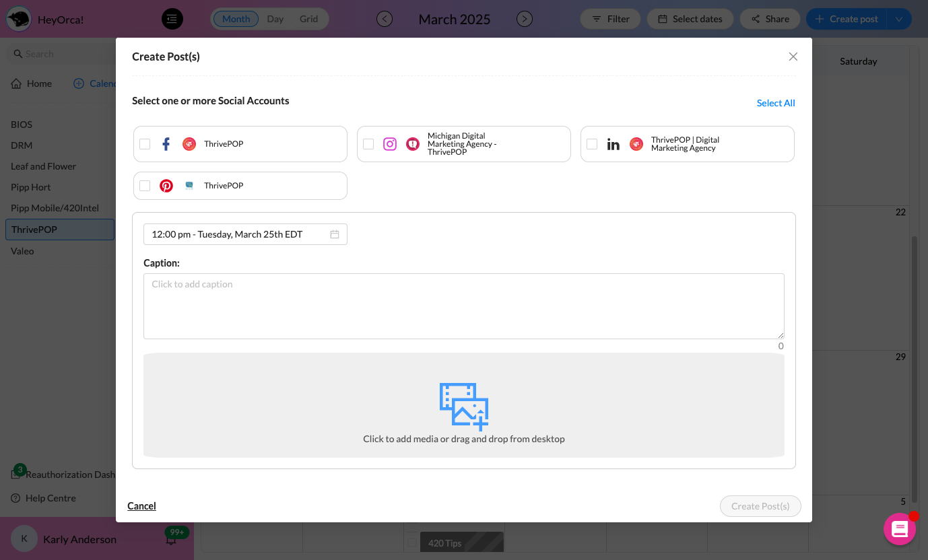Click the LinkedIn icon on ThrivePOP account

coord(614,144)
